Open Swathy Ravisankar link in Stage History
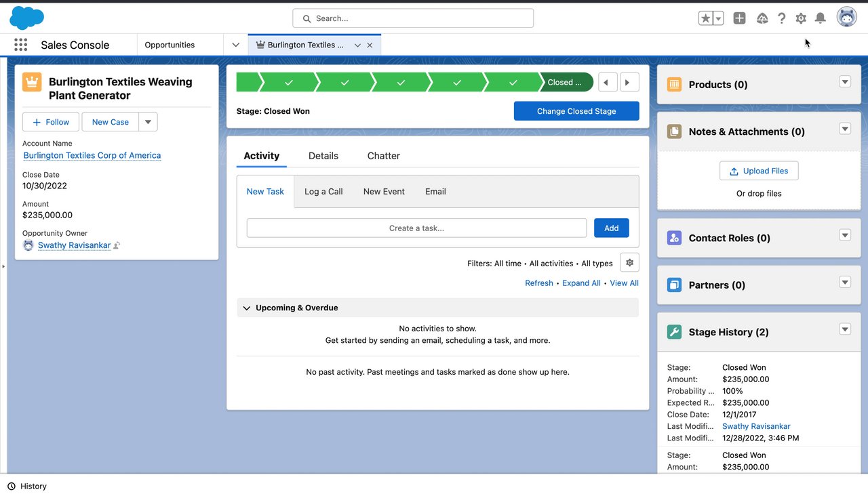 (x=756, y=427)
